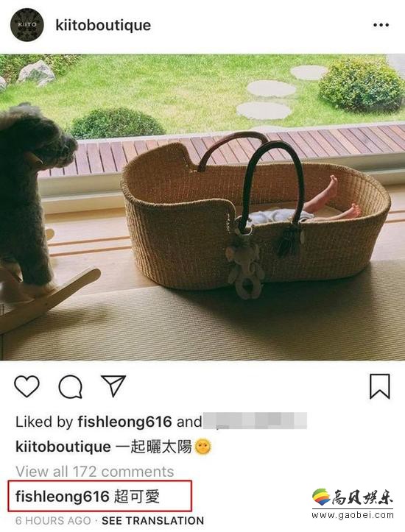Tap the blurred names in Liked by
Image resolution: width=405 pixels, height=532 pixels.
pos(256,421)
